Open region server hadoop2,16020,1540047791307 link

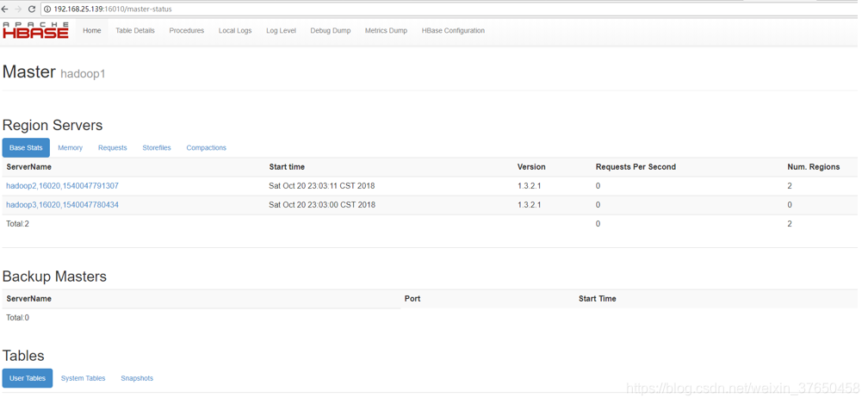coord(62,186)
